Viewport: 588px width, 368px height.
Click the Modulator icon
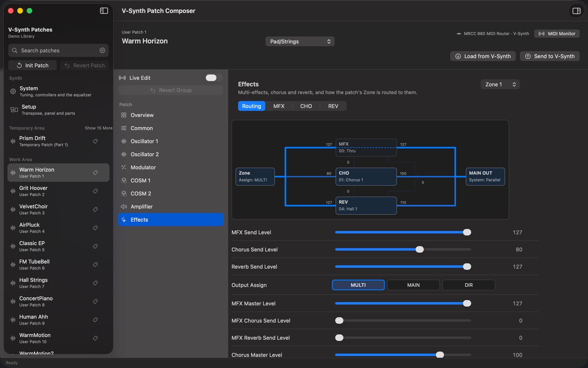124,167
